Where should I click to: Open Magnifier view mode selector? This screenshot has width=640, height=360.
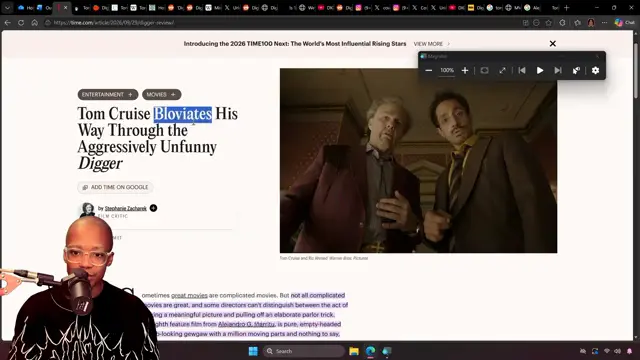coord(484,71)
